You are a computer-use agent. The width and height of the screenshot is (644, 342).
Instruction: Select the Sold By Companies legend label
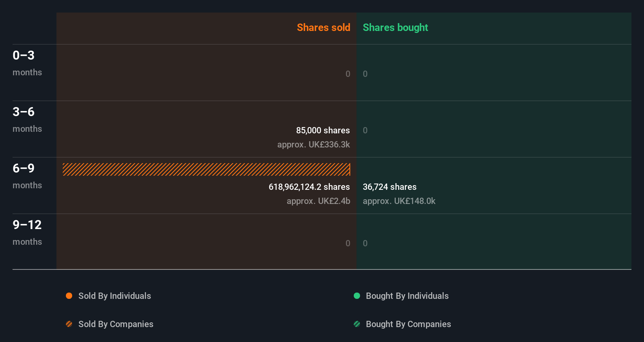coord(116,324)
